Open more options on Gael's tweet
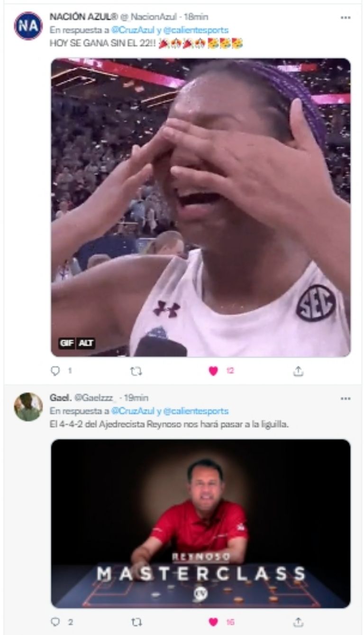The width and height of the screenshot is (364, 635). pos(345,399)
